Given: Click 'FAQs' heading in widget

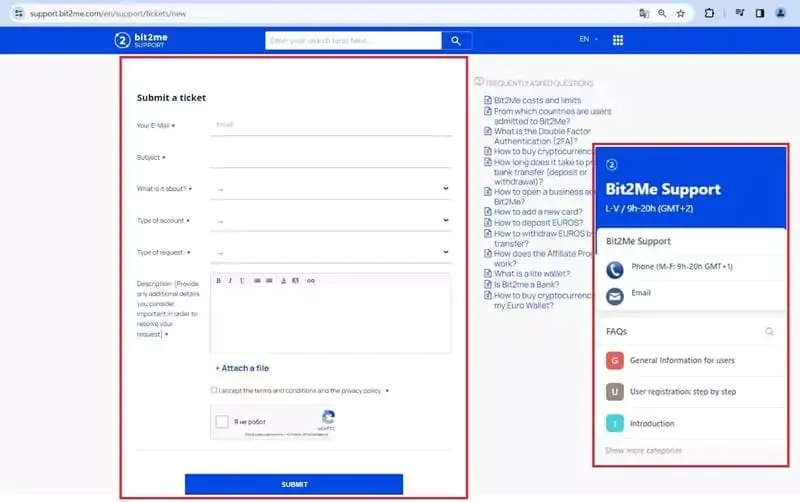Looking at the screenshot, I should tap(616, 332).
